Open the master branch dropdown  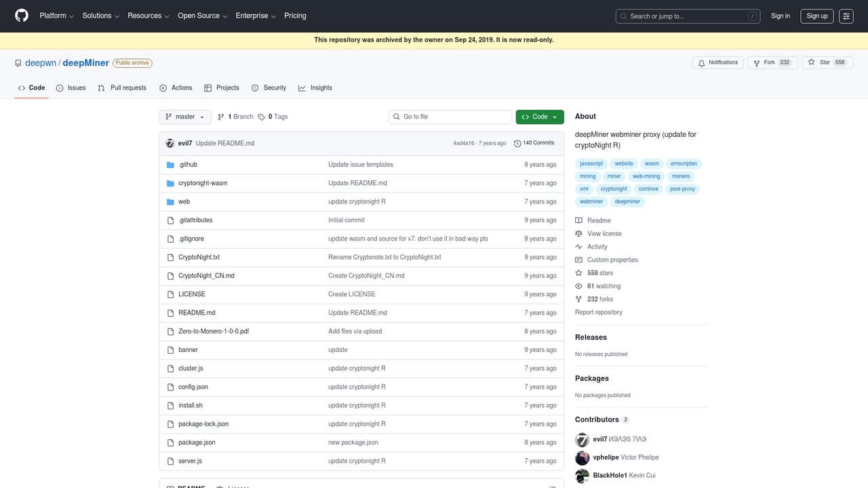[x=184, y=116]
